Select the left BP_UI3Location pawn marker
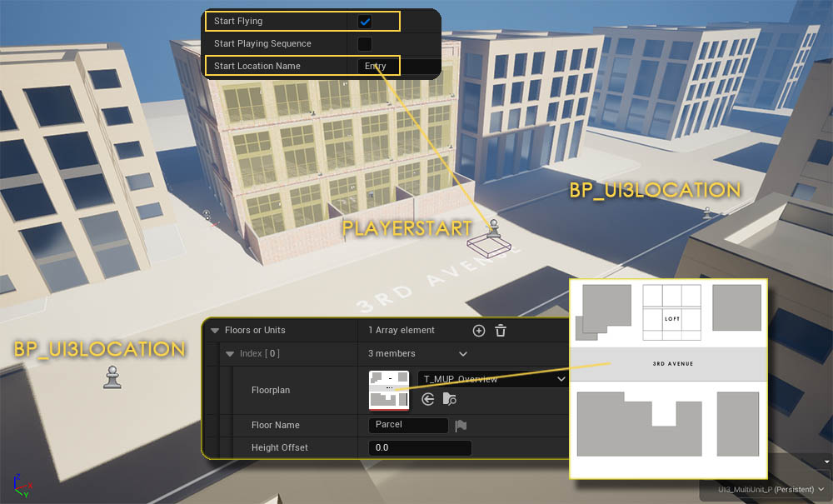The width and height of the screenshot is (833, 504). pos(112,377)
